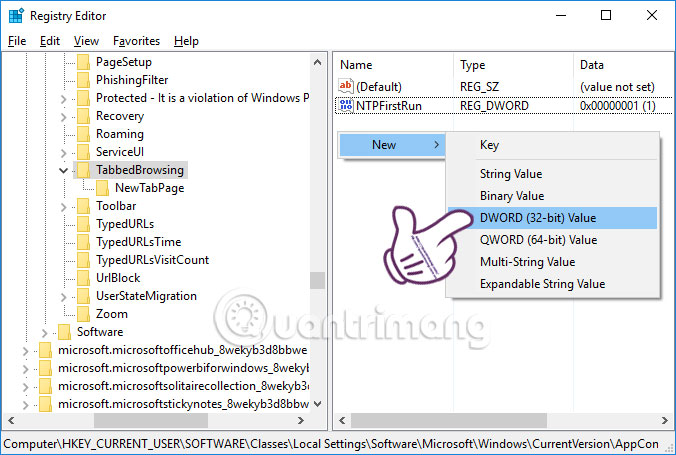
Task: Choose Expandable String Value in submenu
Action: click(552, 284)
